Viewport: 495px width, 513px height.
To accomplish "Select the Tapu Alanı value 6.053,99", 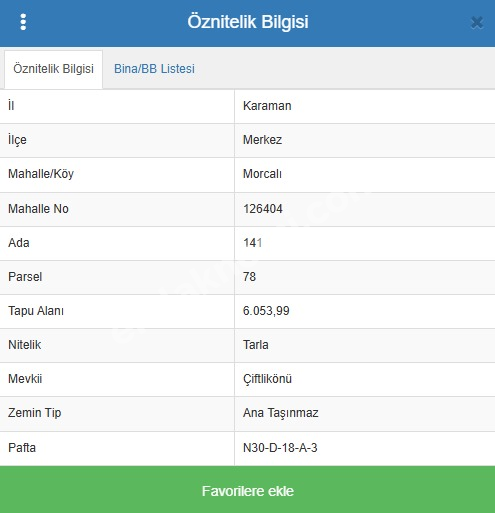I will pos(266,311).
